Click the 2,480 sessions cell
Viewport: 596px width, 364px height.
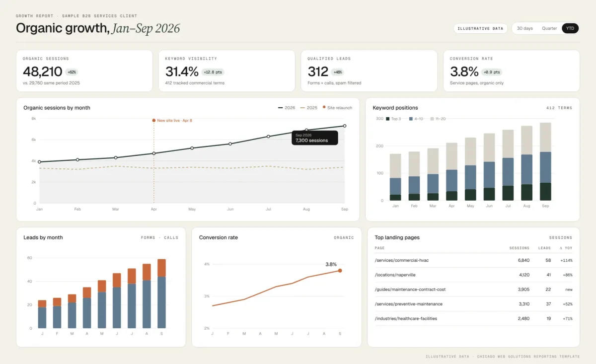(523, 318)
